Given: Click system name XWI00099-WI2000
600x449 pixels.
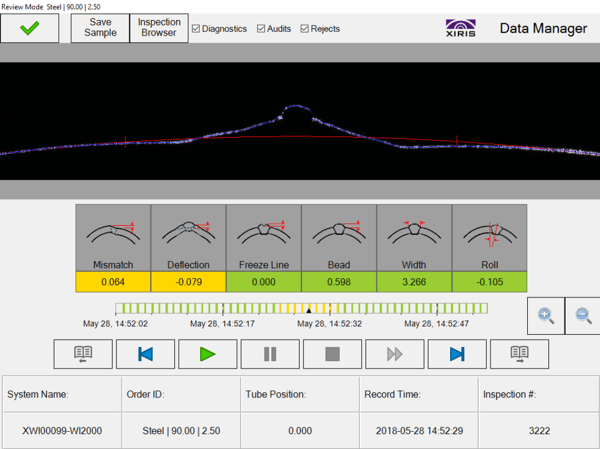Looking at the screenshot, I should coord(62,431).
